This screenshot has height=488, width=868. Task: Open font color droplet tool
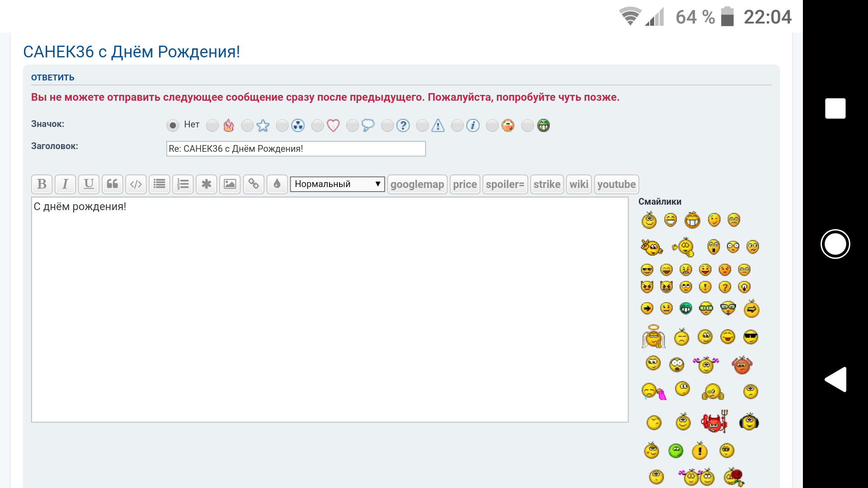[277, 184]
